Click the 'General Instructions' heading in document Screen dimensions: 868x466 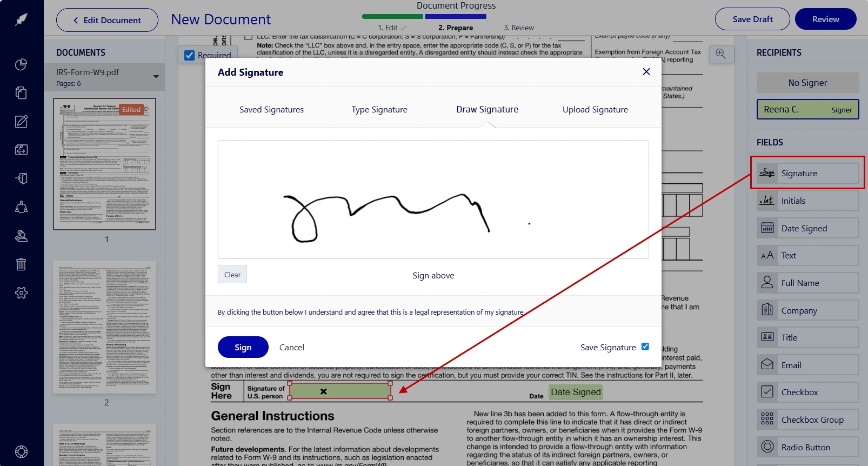tap(272, 416)
